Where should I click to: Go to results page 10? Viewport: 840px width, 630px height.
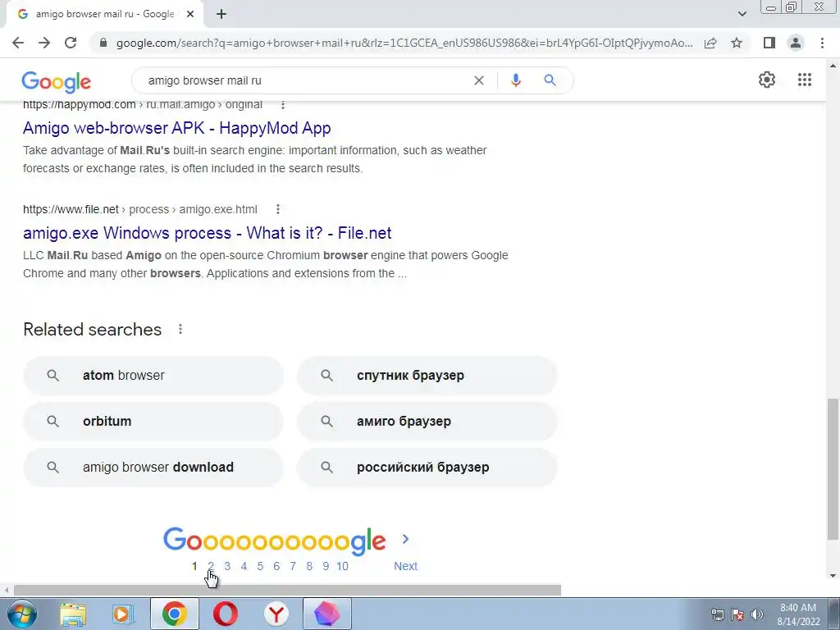pos(342,566)
